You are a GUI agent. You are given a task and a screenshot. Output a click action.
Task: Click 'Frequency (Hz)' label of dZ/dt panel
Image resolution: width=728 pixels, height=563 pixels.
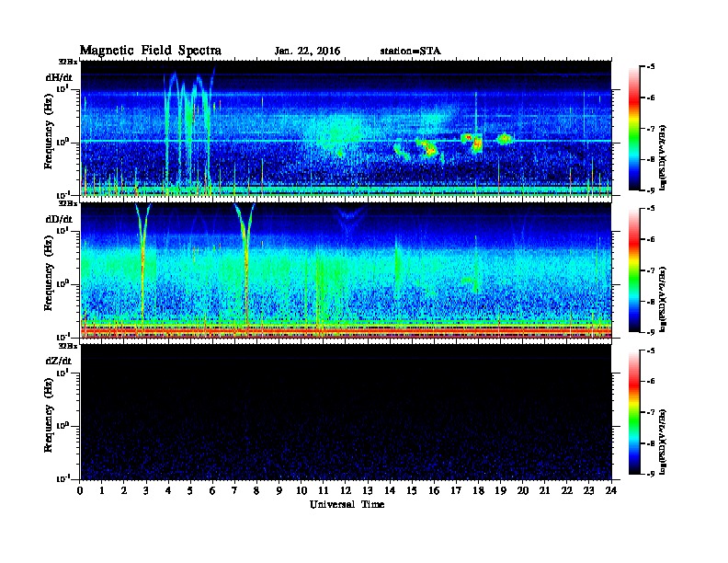[x=49, y=415]
